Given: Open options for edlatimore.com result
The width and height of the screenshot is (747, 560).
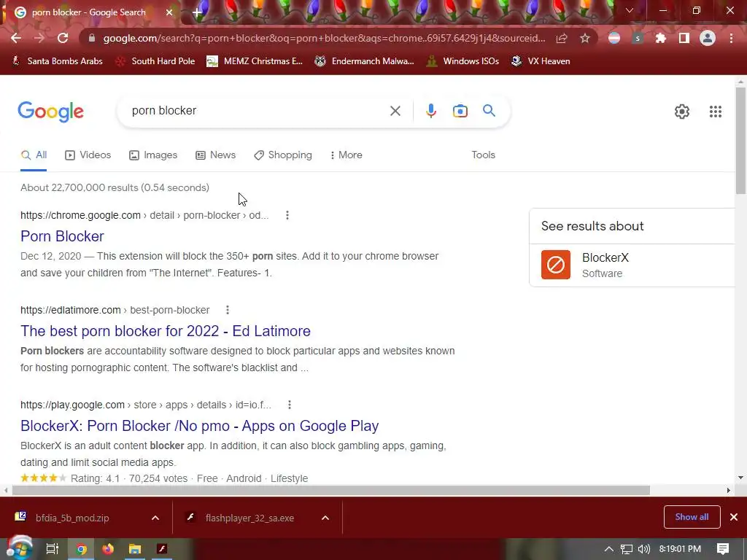Looking at the screenshot, I should click(x=228, y=310).
